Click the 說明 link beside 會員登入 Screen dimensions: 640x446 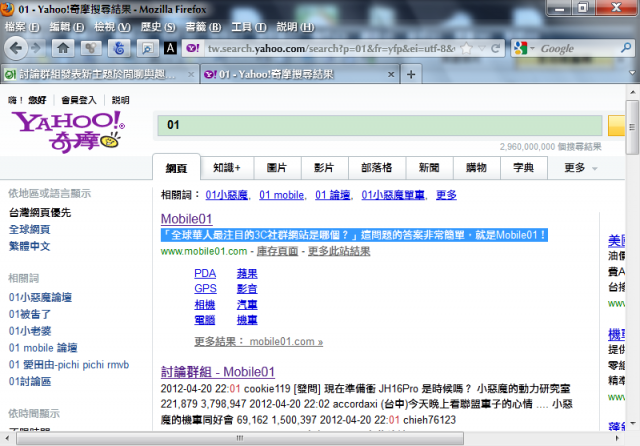coord(120,100)
